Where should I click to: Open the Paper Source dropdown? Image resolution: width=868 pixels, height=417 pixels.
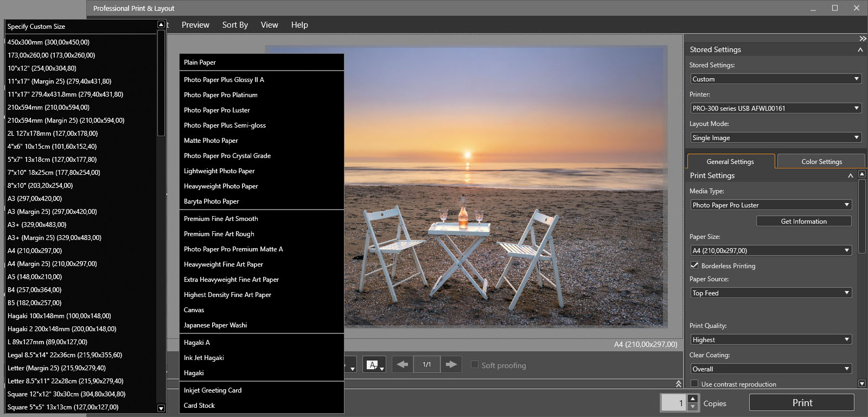point(770,293)
